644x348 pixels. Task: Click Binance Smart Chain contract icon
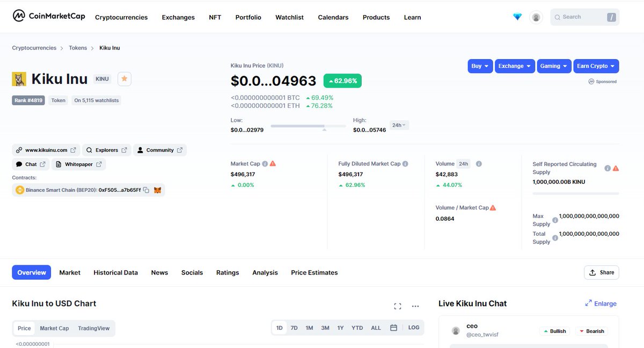(x=20, y=190)
